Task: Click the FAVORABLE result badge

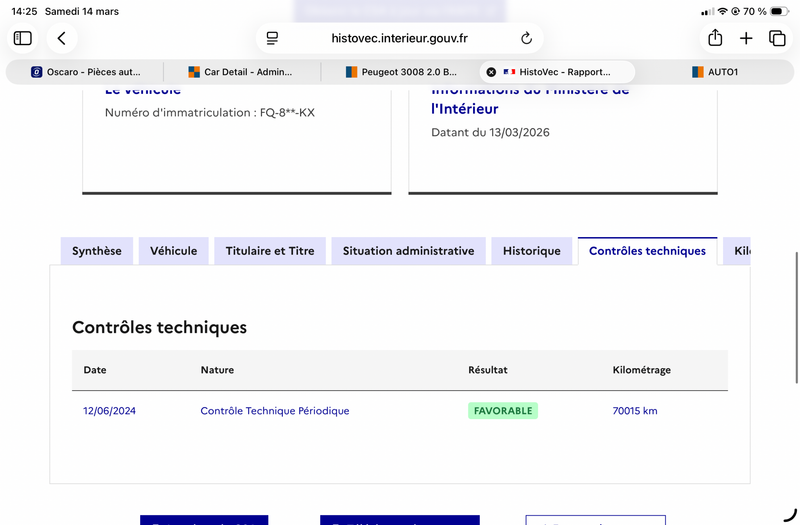Action: [503, 411]
